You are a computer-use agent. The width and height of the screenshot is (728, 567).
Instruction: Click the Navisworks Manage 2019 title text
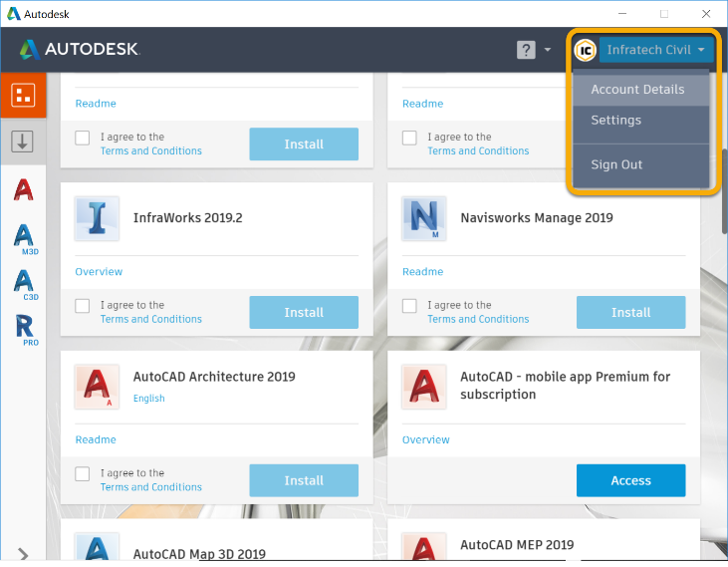(536, 218)
